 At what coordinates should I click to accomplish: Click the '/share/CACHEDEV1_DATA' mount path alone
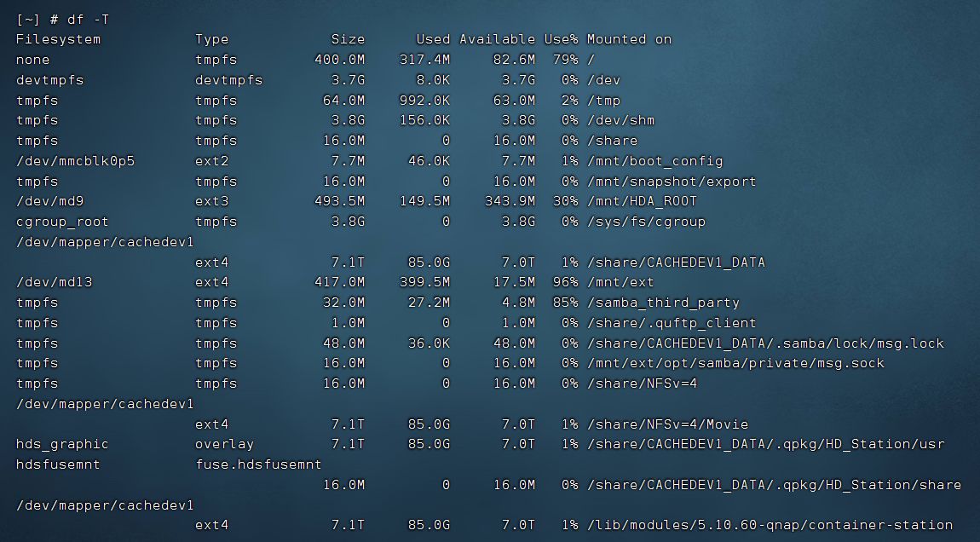[x=677, y=262]
